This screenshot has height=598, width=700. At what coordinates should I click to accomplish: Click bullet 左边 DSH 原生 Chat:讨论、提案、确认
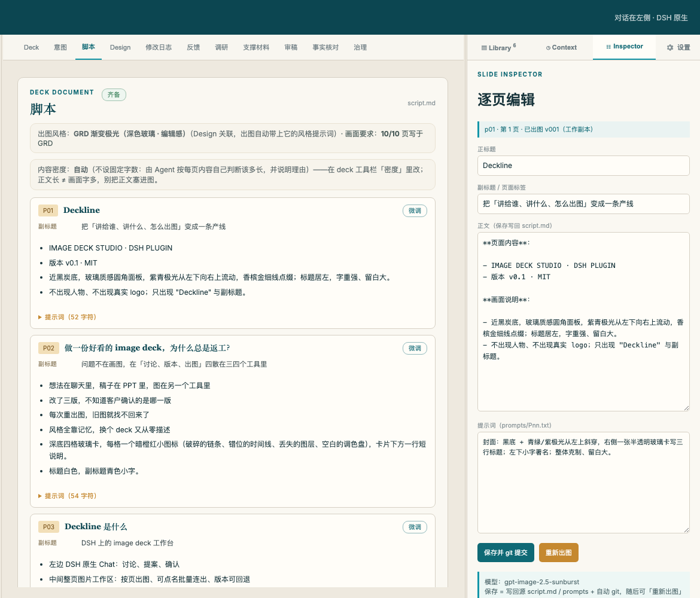114,564
